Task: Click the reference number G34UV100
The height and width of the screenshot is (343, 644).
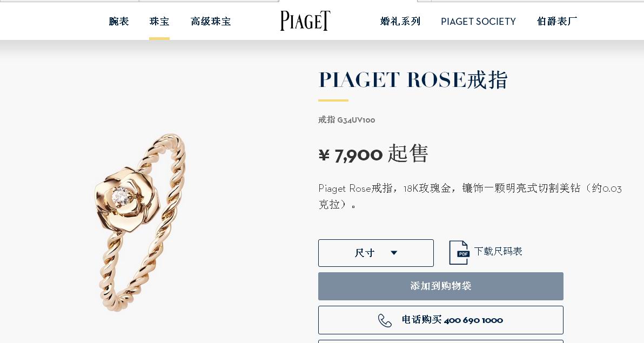Action: [356, 120]
